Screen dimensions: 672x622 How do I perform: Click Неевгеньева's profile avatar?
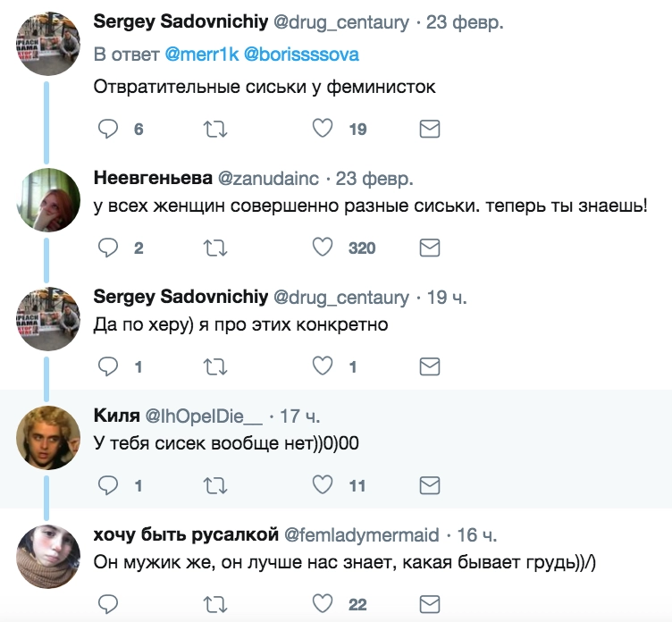48,198
